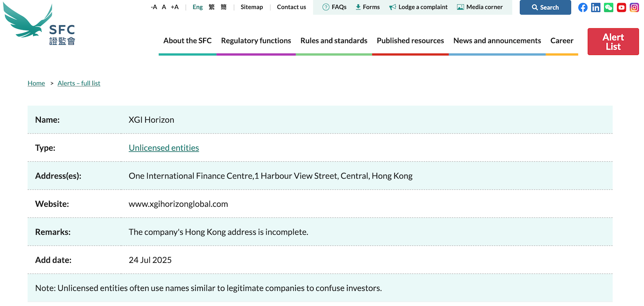Open News and announcements menu
The height and width of the screenshot is (306, 644).
[x=497, y=41]
